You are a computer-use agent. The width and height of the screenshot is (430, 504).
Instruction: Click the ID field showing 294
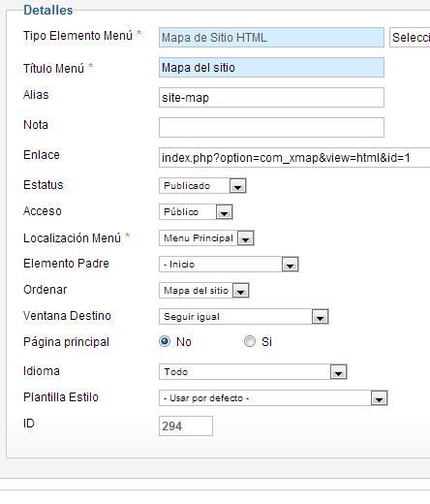coord(186,425)
